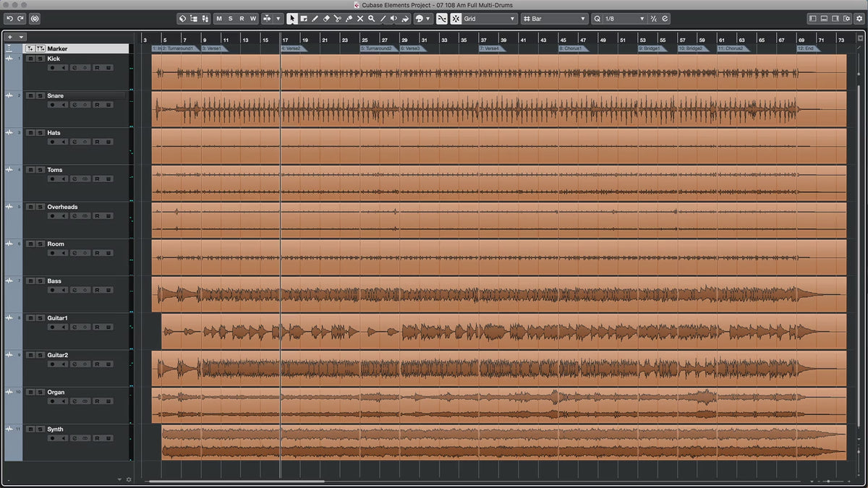This screenshot has height=488, width=868.
Task: Open the 1/8 quantize preset dropdown
Action: point(620,19)
